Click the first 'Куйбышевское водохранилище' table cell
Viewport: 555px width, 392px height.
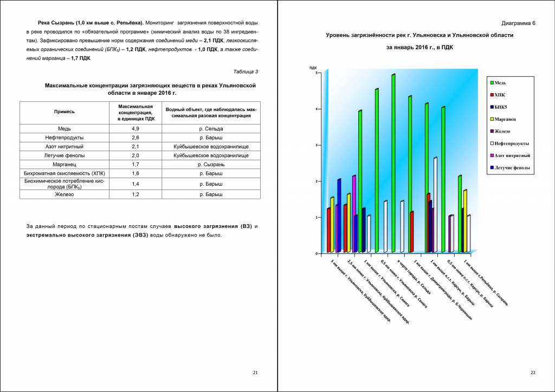tap(211, 146)
